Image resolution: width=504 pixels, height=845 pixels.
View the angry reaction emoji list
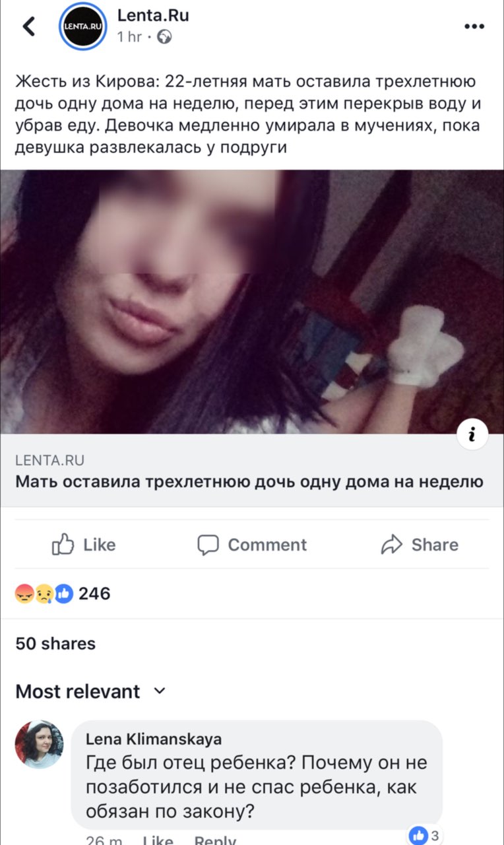[25, 593]
